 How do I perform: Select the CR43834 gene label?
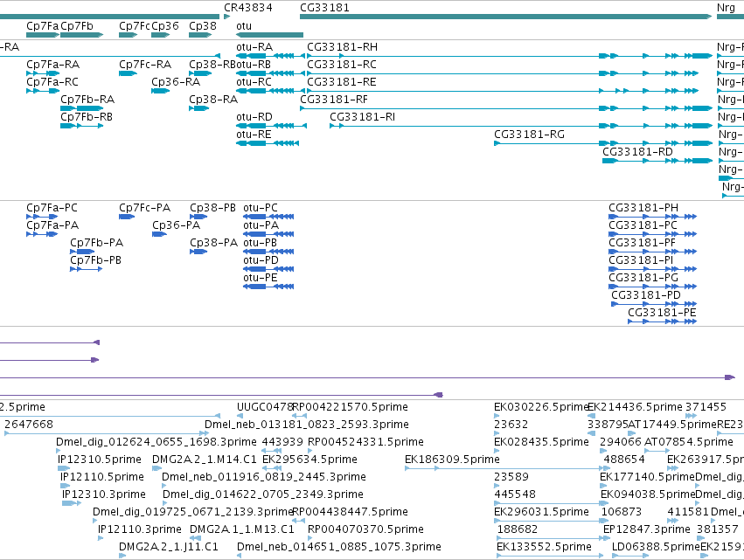pos(248,8)
